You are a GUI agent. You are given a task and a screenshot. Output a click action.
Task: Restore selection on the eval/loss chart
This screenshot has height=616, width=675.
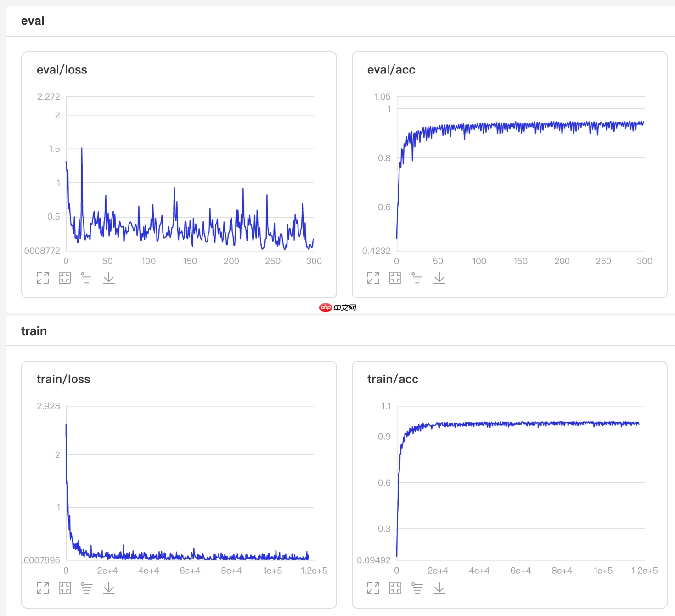(65, 278)
